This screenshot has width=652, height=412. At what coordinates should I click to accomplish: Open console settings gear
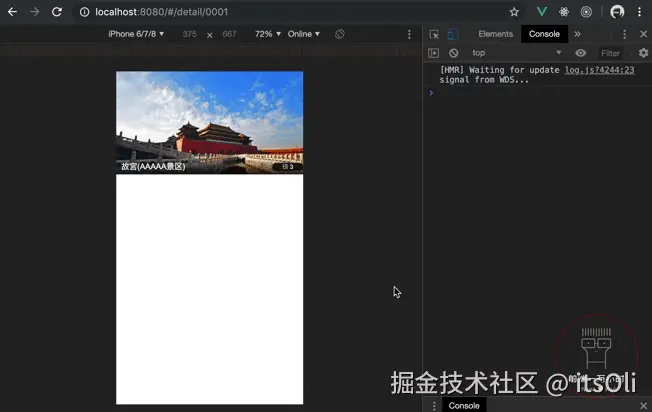tap(643, 53)
